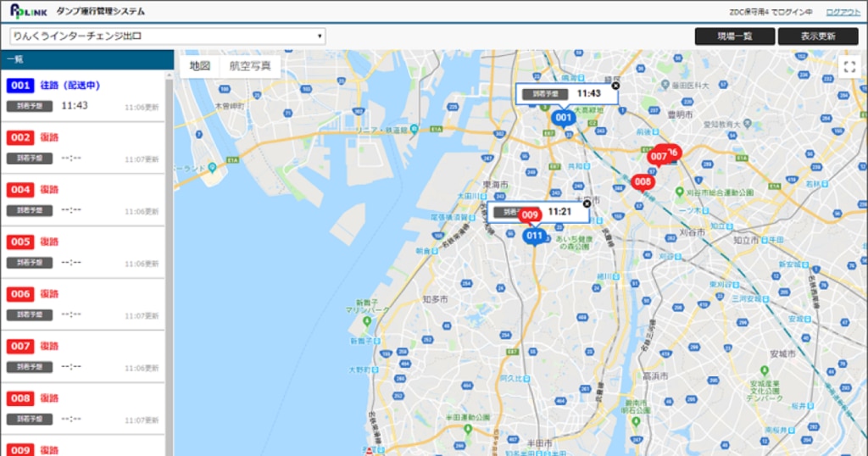Select red 005 badge in list

point(20,242)
